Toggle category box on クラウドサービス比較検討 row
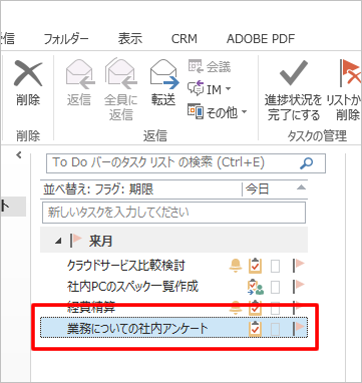This screenshot has width=362, height=383. (x=275, y=266)
